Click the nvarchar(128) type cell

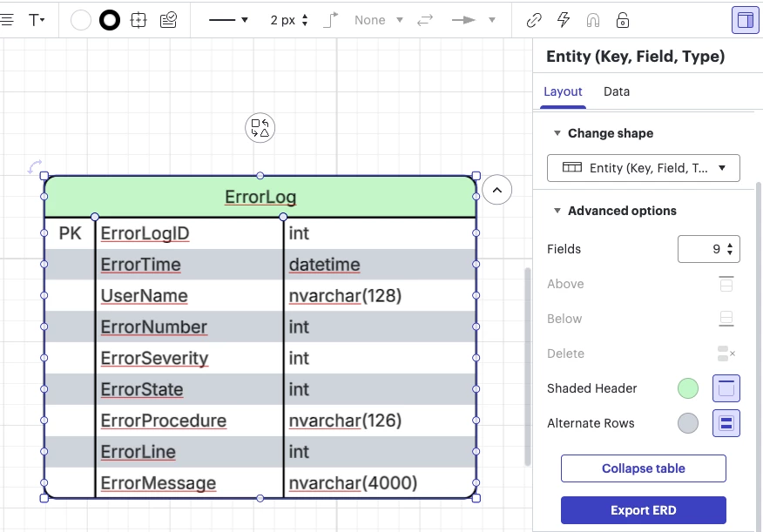(380, 295)
